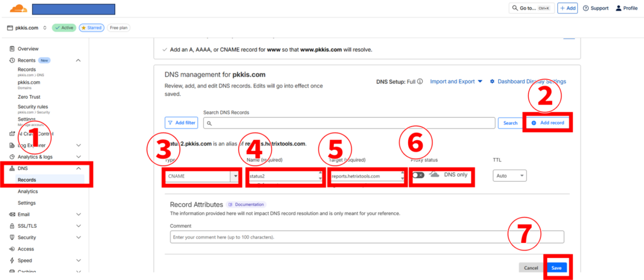Open the TTL Auto dropdown
644x280 pixels.
509,176
